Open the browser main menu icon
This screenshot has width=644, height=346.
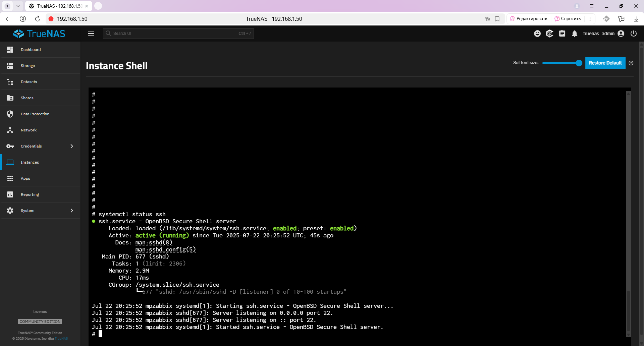click(592, 6)
